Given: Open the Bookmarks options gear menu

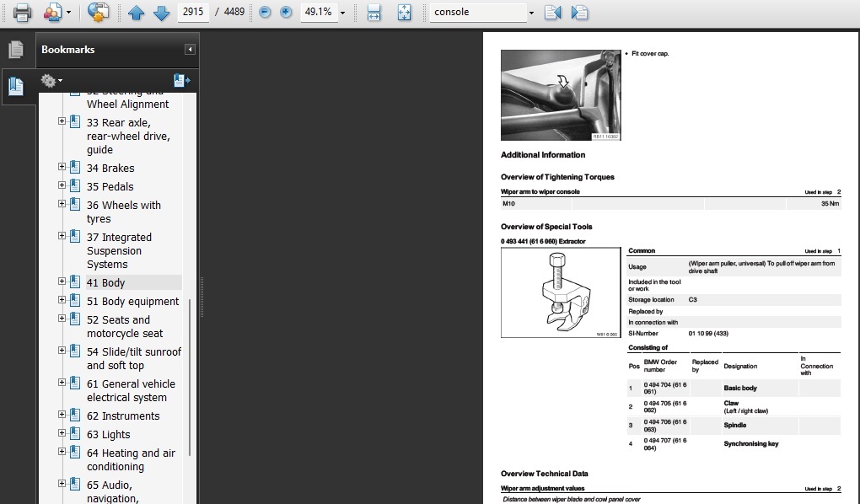Looking at the screenshot, I should [51, 81].
